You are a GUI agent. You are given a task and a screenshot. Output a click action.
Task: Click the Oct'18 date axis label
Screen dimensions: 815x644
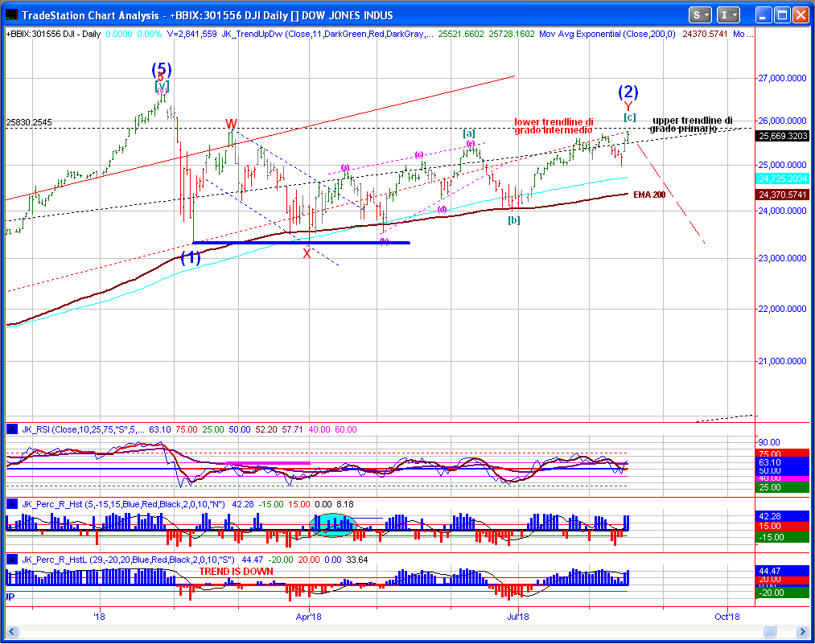727,617
